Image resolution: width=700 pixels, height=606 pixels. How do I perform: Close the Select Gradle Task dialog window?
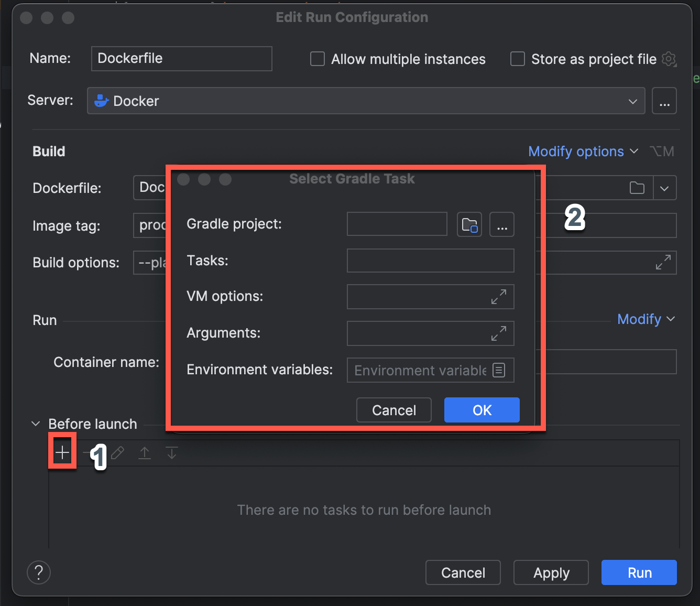pyautogui.click(x=183, y=179)
